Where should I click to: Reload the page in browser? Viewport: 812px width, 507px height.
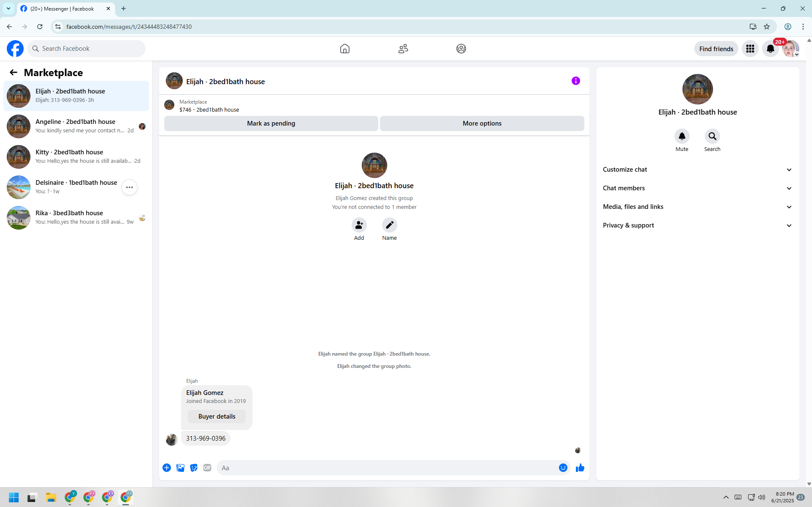pyautogui.click(x=40, y=27)
